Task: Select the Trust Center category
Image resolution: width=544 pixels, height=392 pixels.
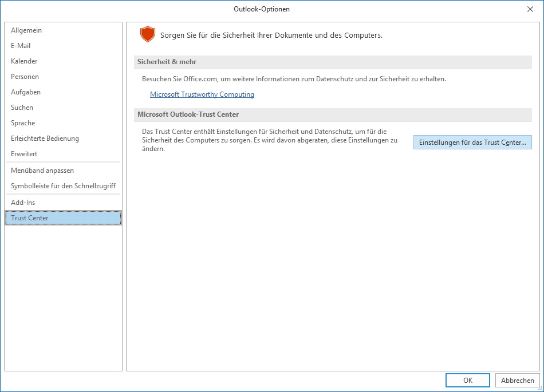Action: 30,218
